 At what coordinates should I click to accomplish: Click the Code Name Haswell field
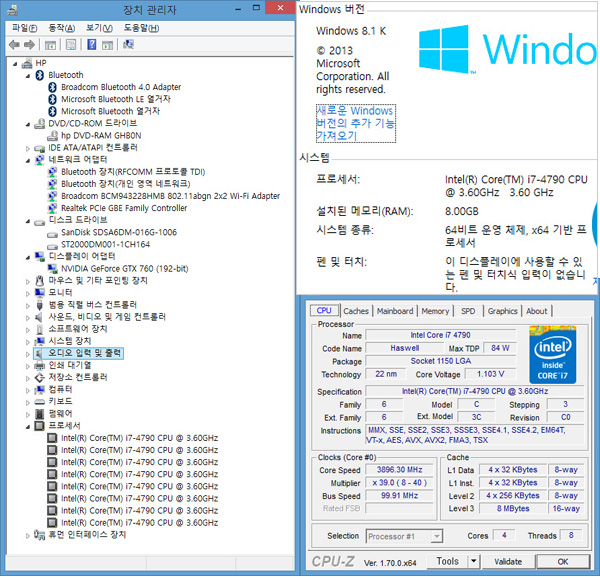coord(404,348)
